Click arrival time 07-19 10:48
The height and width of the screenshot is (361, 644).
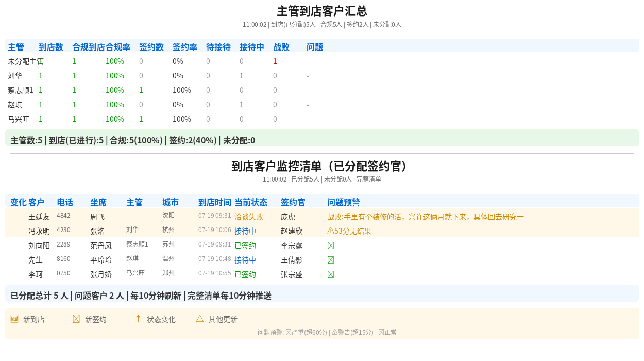click(215, 259)
